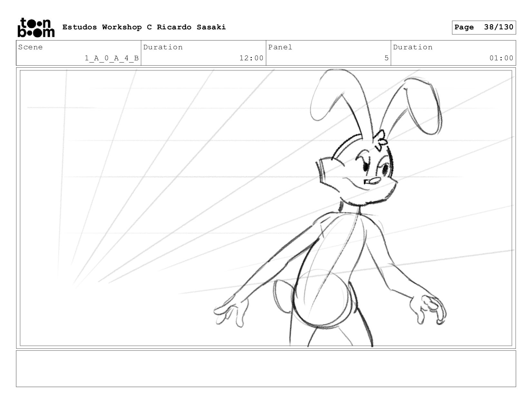
Task: Click the scene duration value '12:00'
Action: pos(251,58)
